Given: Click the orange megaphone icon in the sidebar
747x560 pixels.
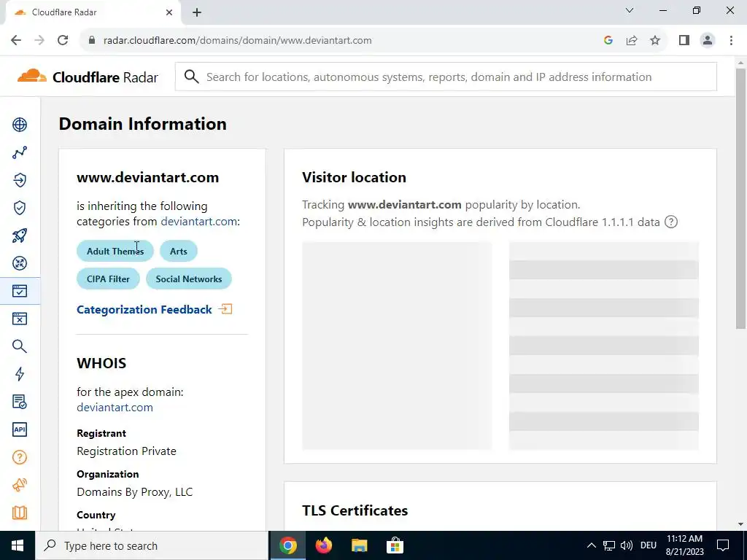Looking at the screenshot, I should pyautogui.click(x=20, y=485).
